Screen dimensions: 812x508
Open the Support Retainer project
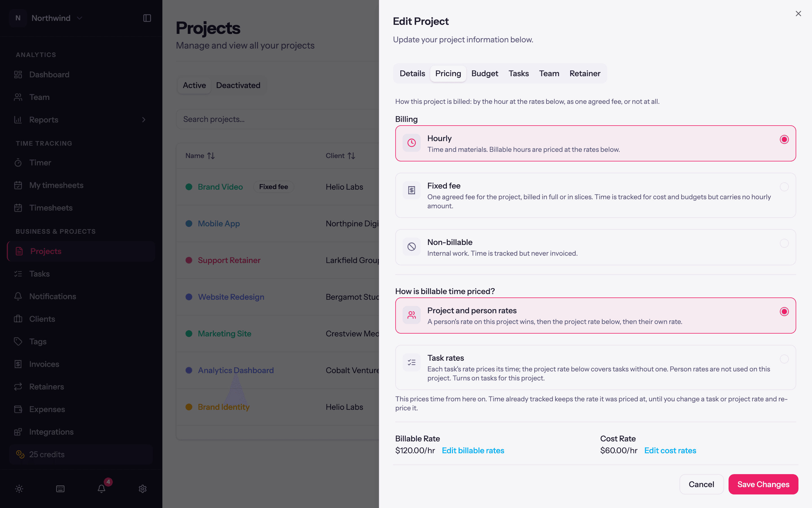coord(229,260)
